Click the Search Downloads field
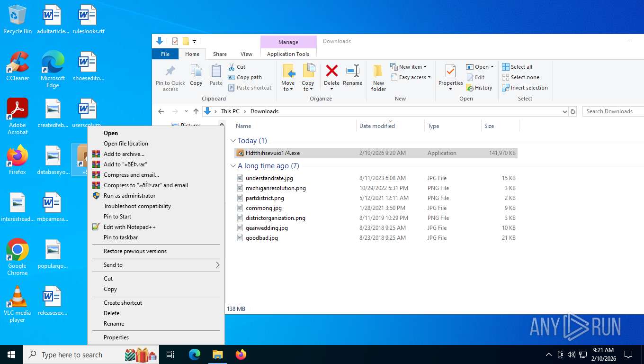 [x=613, y=111]
